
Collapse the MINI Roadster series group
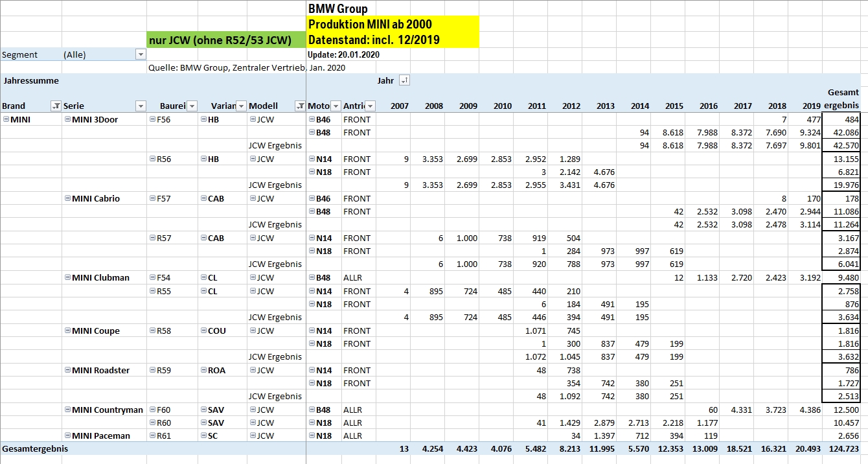pyautogui.click(x=67, y=370)
